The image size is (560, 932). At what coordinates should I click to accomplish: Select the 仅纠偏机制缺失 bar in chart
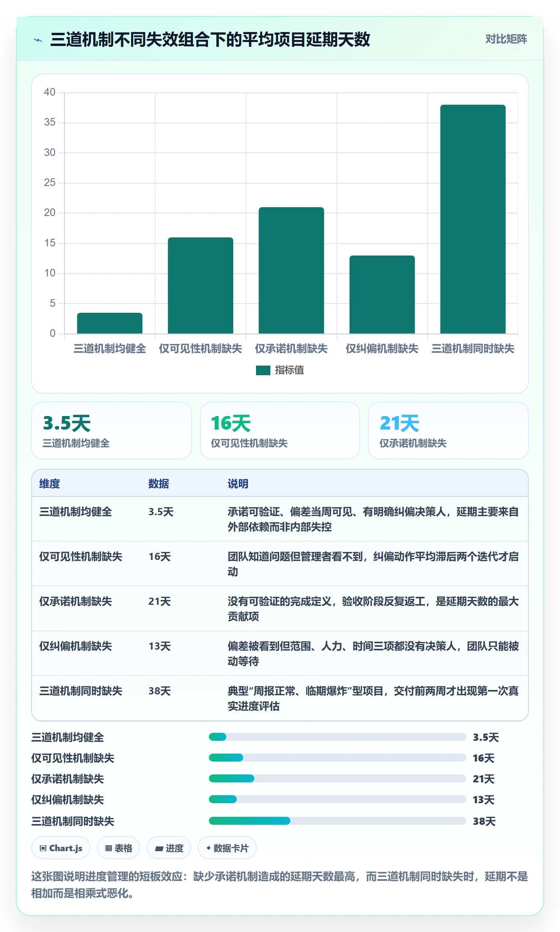point(382,295)
